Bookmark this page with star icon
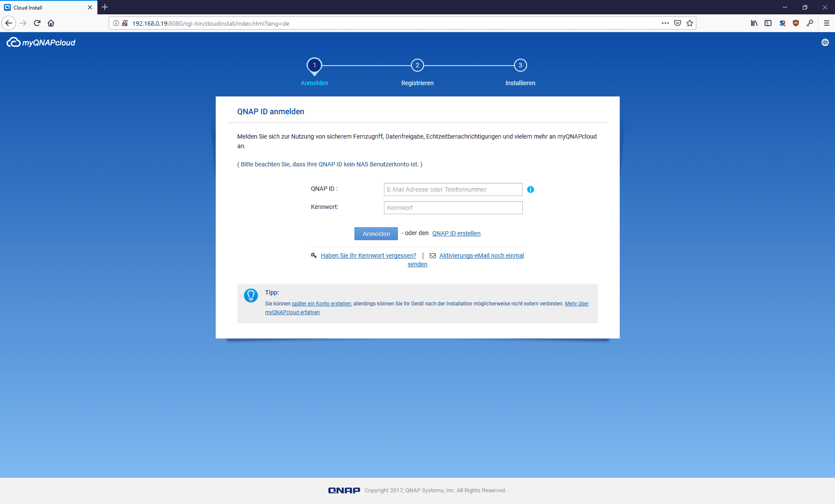This screenshot has height=504, width=835. 690,23
